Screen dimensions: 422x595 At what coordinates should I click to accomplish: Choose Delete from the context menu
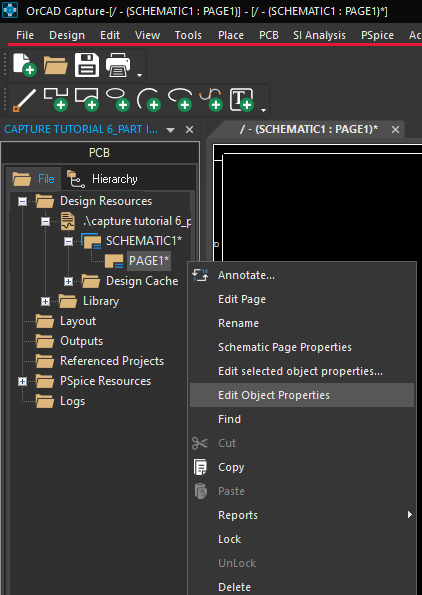pyautogui.click(x=302, y=587)
